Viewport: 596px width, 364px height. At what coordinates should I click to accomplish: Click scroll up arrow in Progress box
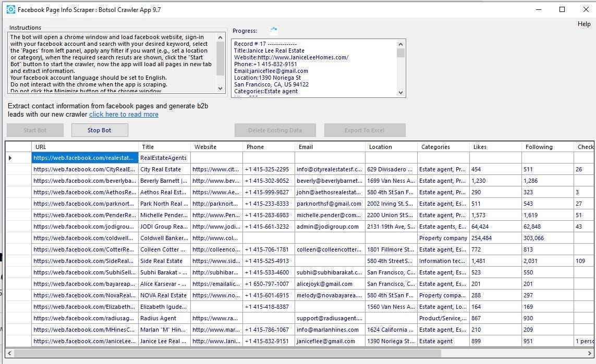coord(400,44)
